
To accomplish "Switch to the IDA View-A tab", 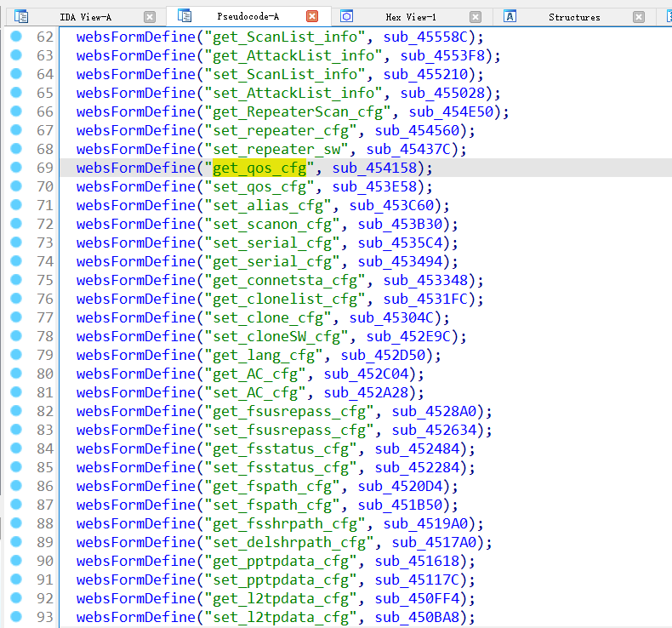I will click(85, 16).
